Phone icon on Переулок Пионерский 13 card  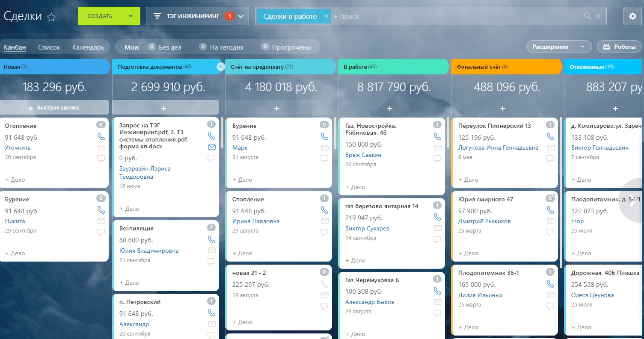pyautogui.click(x=550, y=137)
